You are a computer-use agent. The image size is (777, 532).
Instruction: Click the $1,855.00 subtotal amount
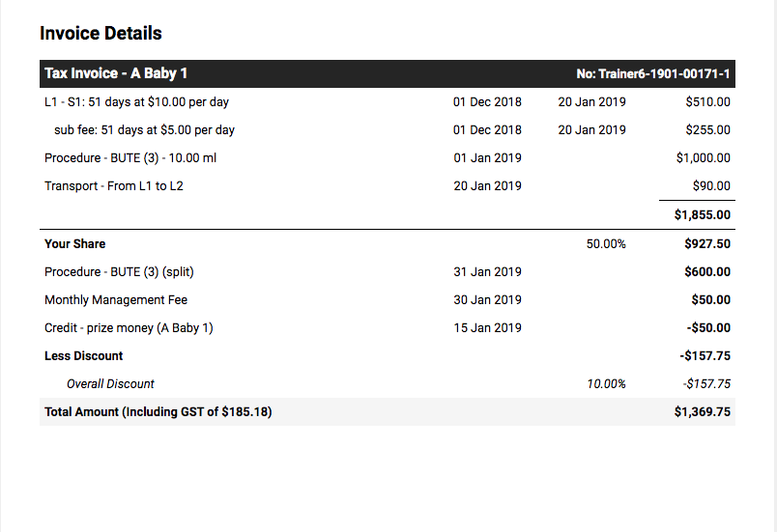pos(703,214)
